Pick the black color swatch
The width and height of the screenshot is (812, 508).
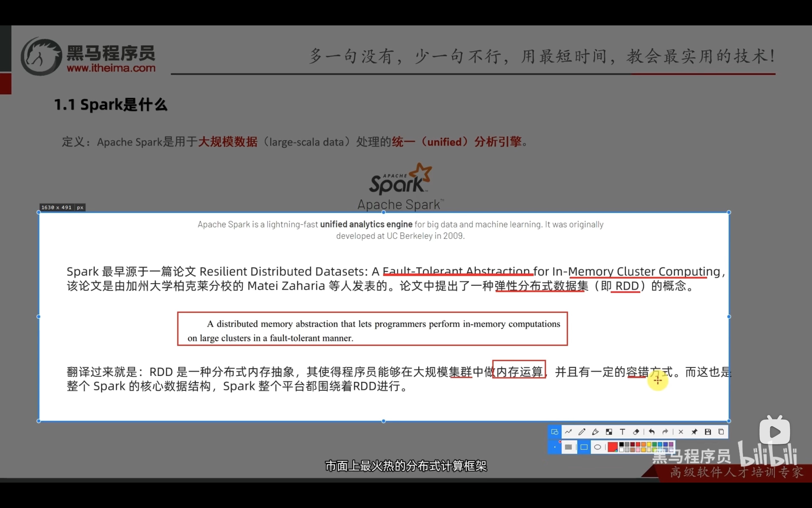[x=622, y=444]
